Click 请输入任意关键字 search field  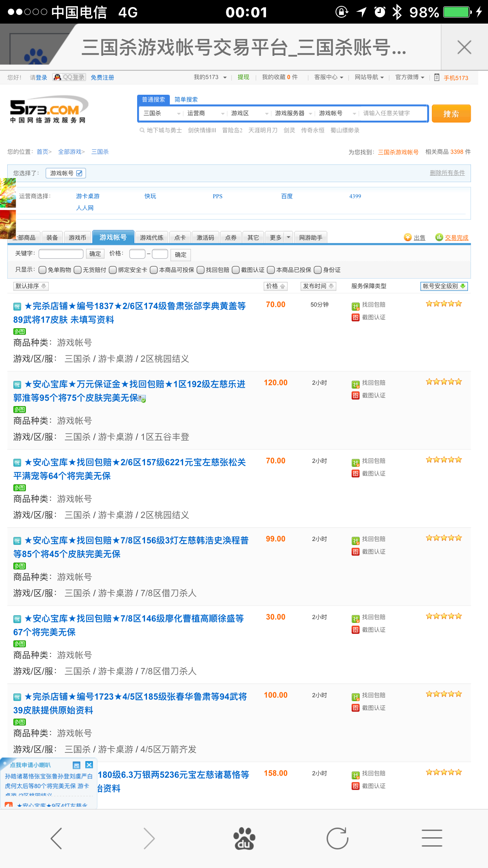394,113
